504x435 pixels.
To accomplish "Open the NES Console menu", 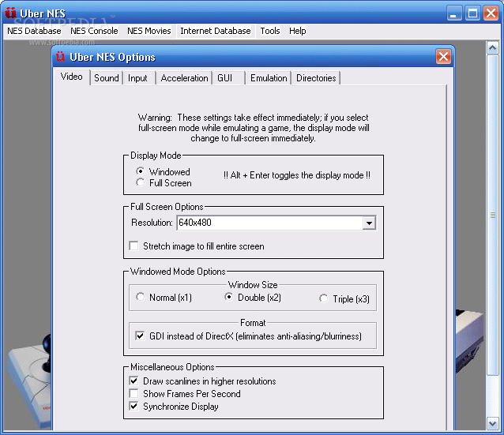I will [94, 31].
